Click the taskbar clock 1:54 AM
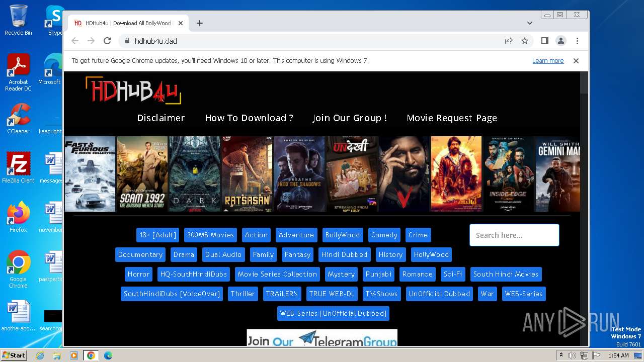Screen dimensions: 644x362 pos(618,355)
